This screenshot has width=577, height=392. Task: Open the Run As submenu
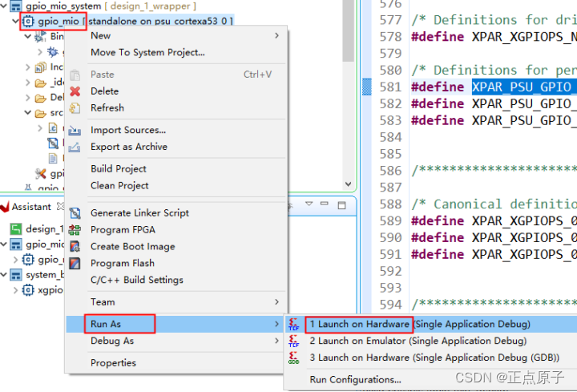click(176, 325)
